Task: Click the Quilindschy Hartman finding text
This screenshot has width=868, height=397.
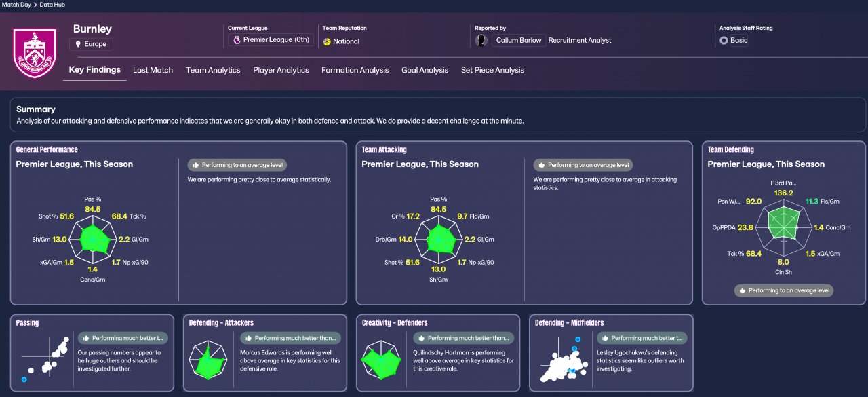Action: 465,360
